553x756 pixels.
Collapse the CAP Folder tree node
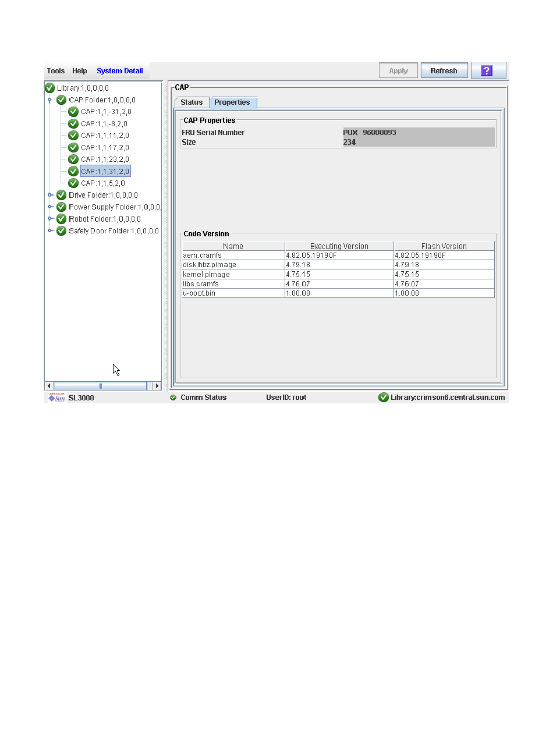pos(50,100)
